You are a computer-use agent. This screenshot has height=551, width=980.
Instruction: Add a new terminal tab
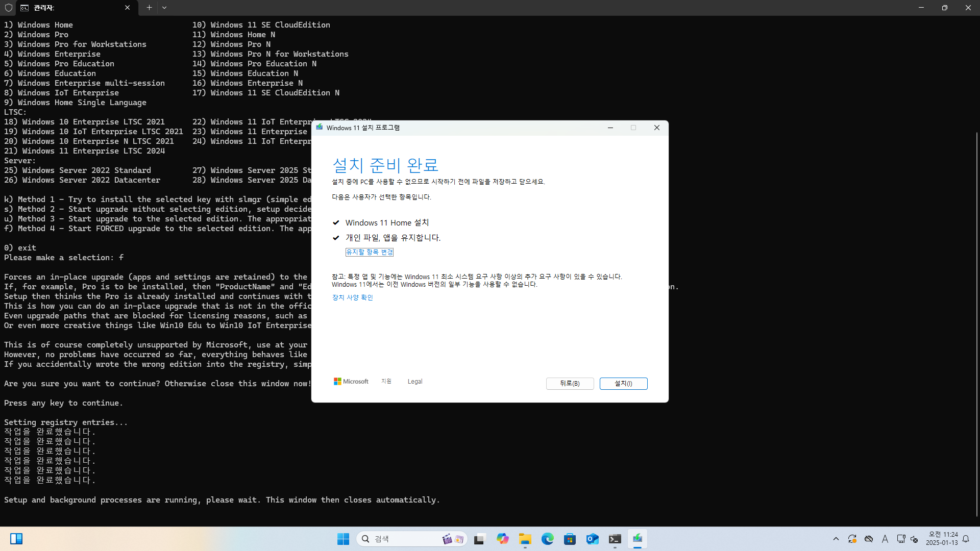[x=149, y=8]
